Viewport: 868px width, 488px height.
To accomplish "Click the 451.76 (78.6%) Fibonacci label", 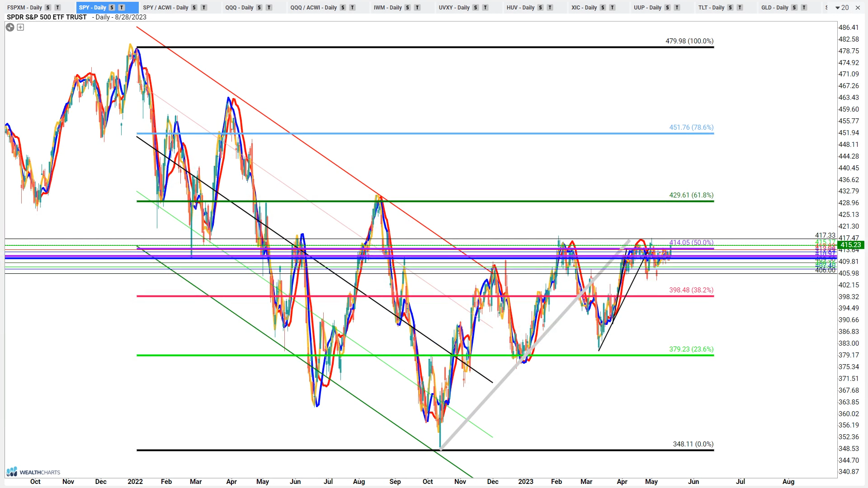I will (x=691, y=127).
